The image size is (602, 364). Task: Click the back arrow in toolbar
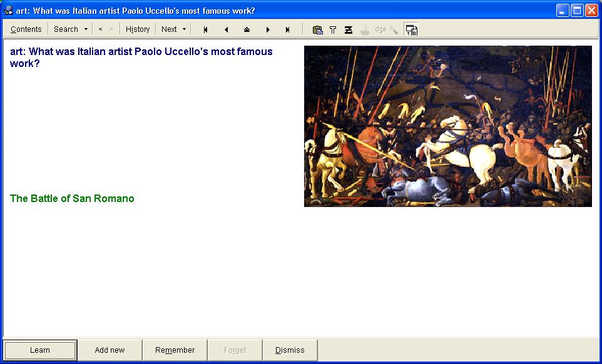pos(101,29)
